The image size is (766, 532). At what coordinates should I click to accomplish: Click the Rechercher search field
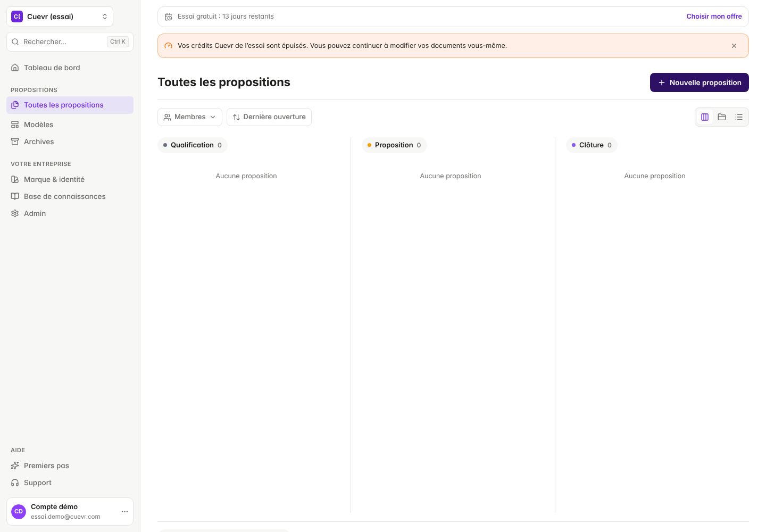click(x=70, y=41)
